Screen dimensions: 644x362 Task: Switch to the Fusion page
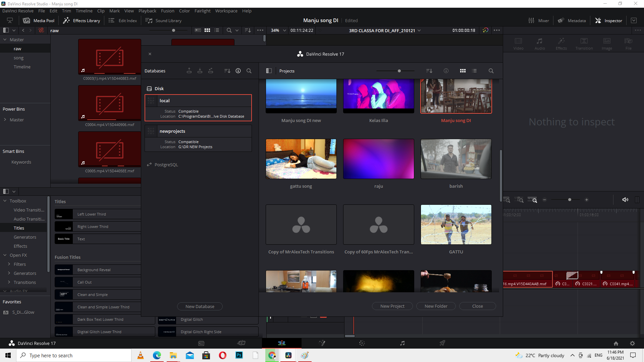322,343
